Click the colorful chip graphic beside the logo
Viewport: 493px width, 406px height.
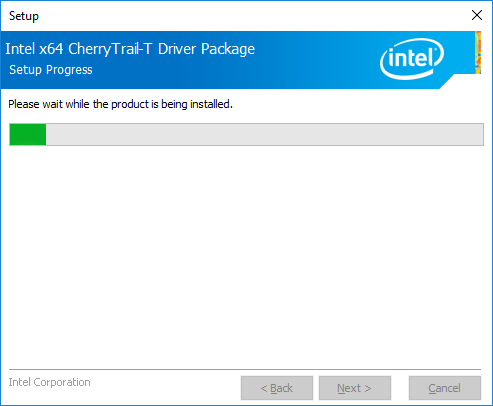pyautogui.click(x=478, y=52)
